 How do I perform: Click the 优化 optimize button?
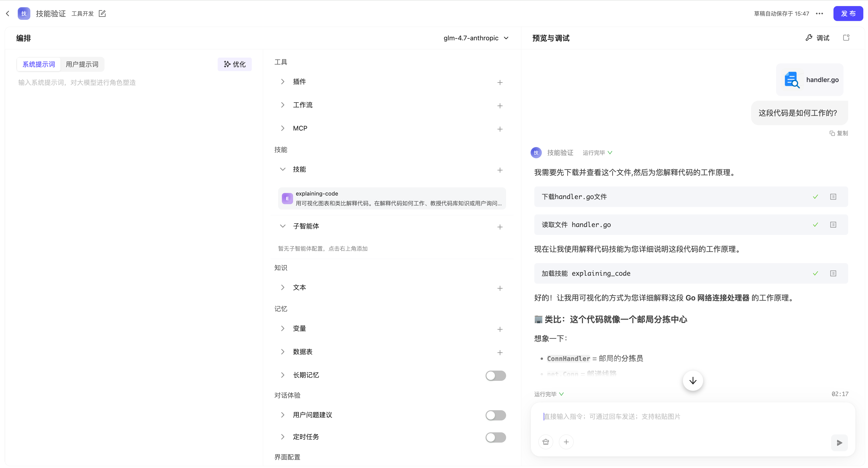click(x=234, y=64)
